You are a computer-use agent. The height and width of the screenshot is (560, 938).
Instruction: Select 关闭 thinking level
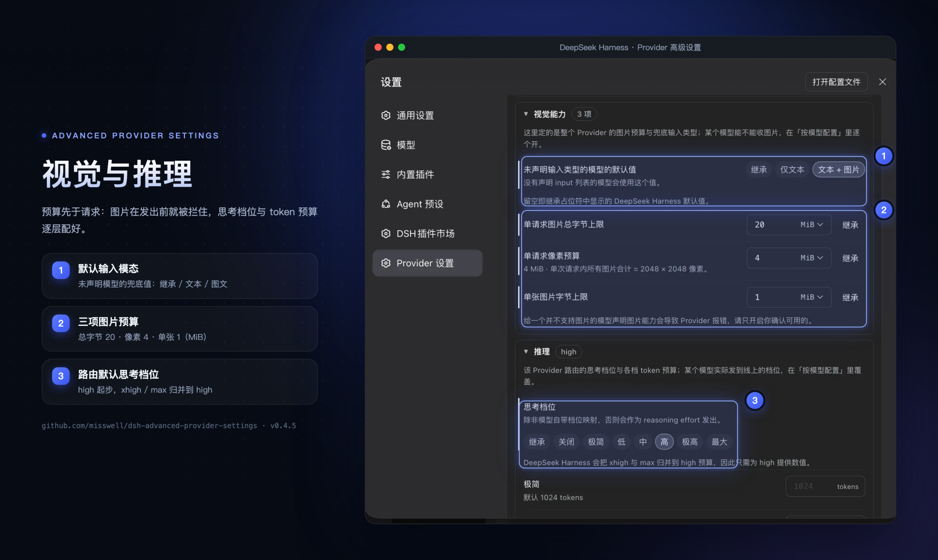566,442
